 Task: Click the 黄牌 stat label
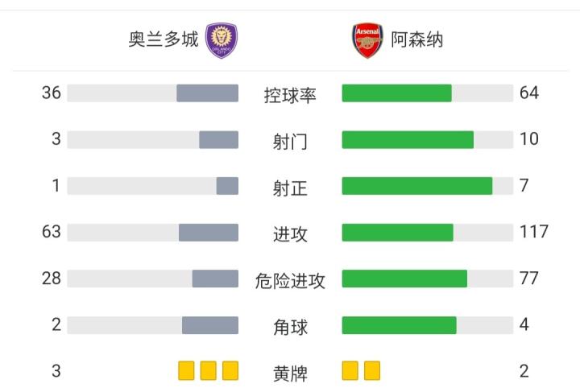tap(290, 373)
